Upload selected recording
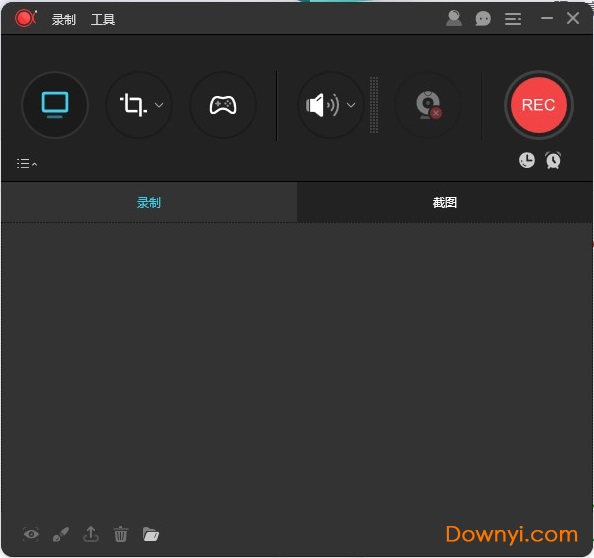The width and height of the screenshot is (594, 558). tap(91, 534)
